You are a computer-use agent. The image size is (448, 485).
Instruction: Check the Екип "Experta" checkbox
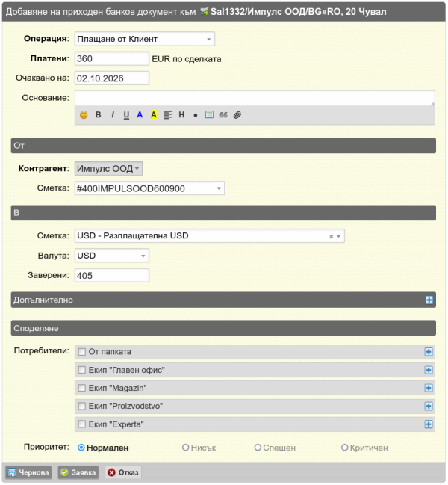pos(82,424)
